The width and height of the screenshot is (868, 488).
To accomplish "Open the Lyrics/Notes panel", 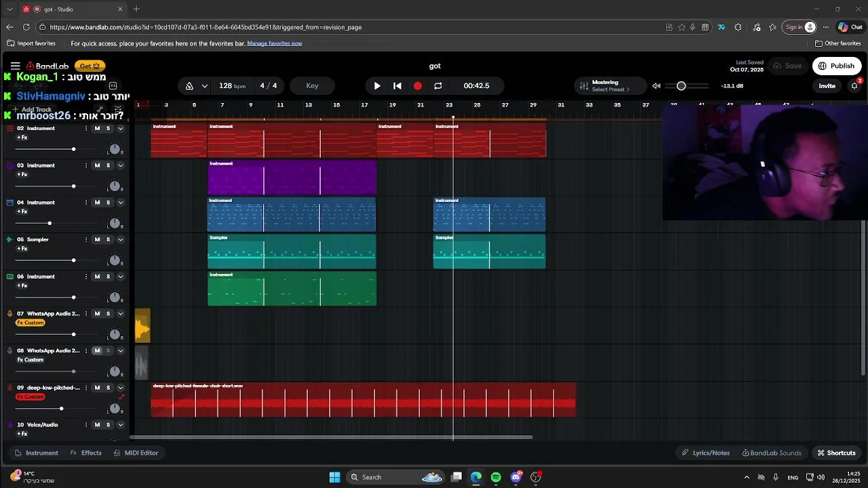I will tap(706, 453).
